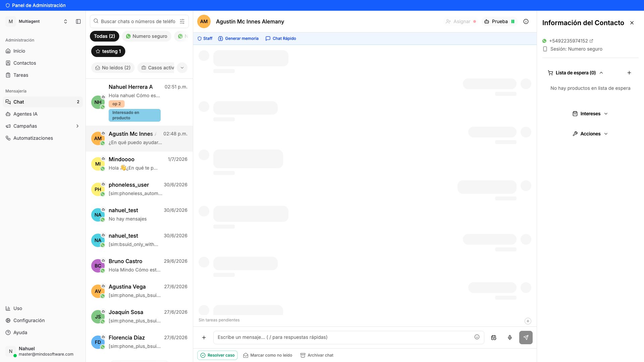Open Bruno Castro conversation

point(139,266)
